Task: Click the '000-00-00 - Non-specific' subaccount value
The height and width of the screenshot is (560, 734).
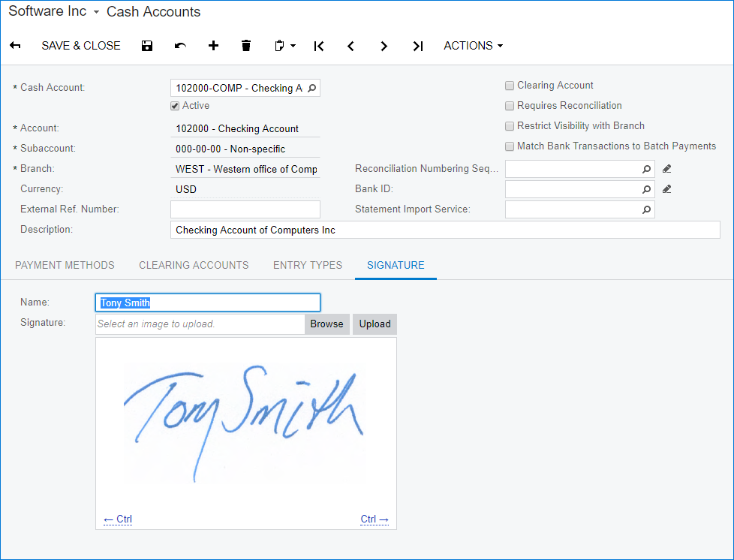Action: pyautogui.click(x=230, y=149)
